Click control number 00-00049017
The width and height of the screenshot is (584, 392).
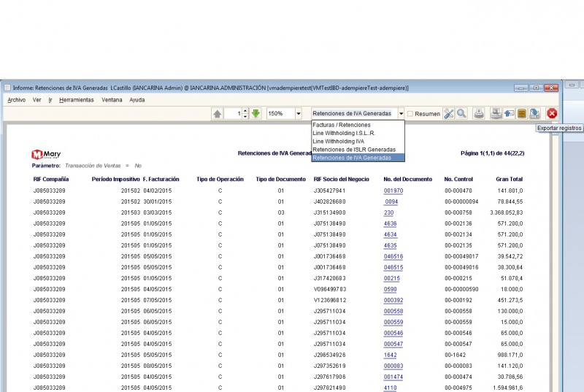[461, 256]
